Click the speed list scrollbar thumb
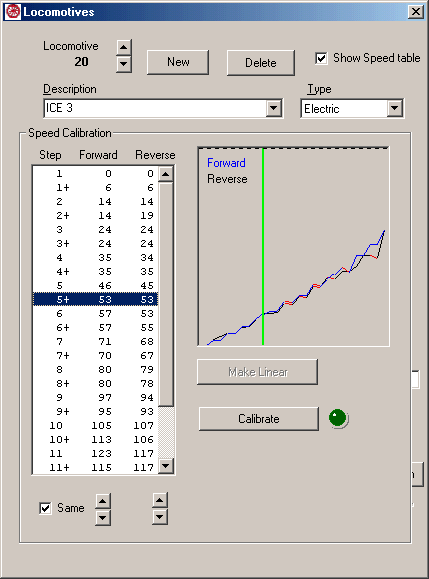 tap(166, 294)
